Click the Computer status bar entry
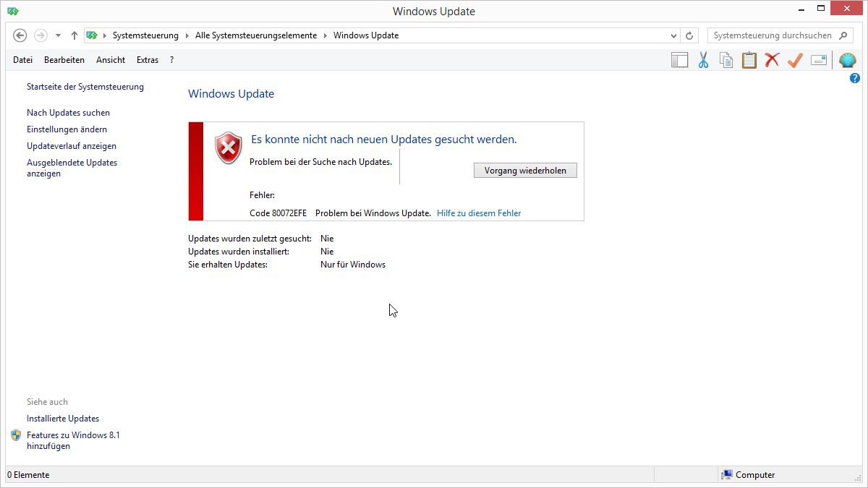Screen dimensions: 868x488 click(755, 475)
